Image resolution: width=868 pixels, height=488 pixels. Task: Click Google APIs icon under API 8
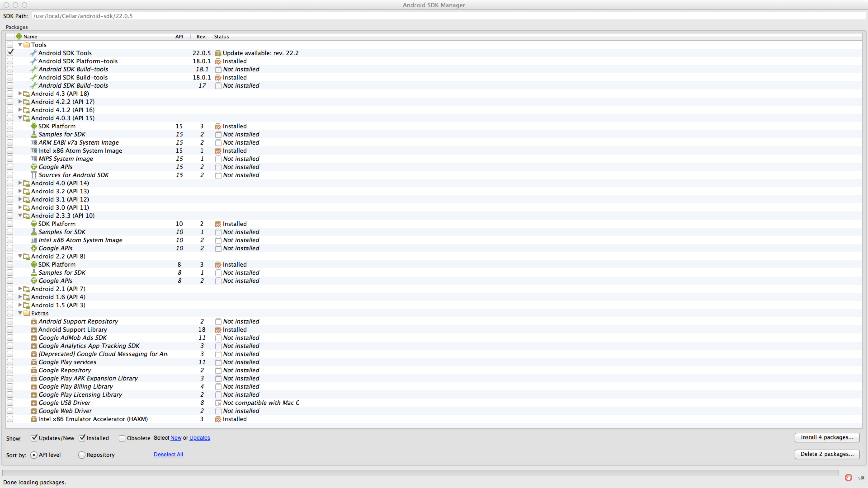point(34,281)
